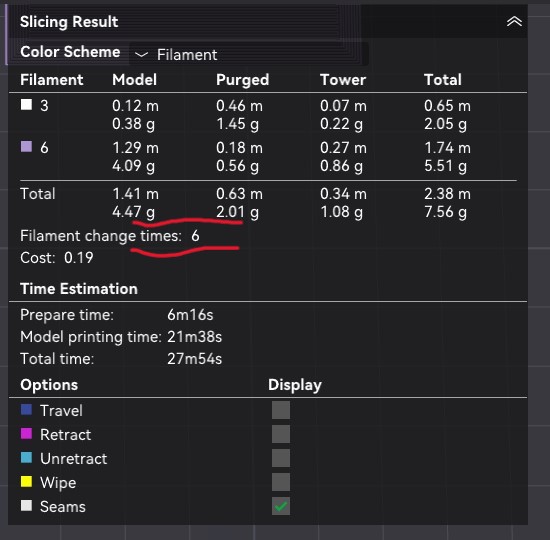Open the Color Scheme Filament dropdown
Screen dimensions: 550x540
(249, 54)
